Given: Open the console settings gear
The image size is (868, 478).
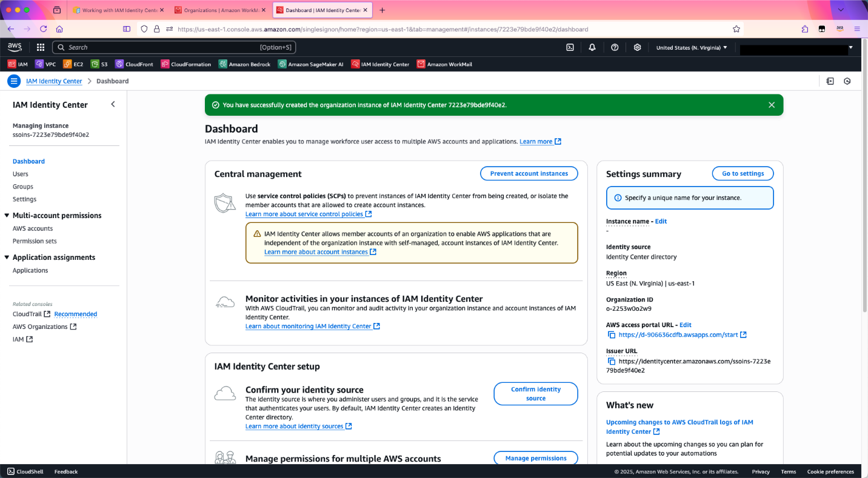Looking at the screenshot, I should 637,47.
